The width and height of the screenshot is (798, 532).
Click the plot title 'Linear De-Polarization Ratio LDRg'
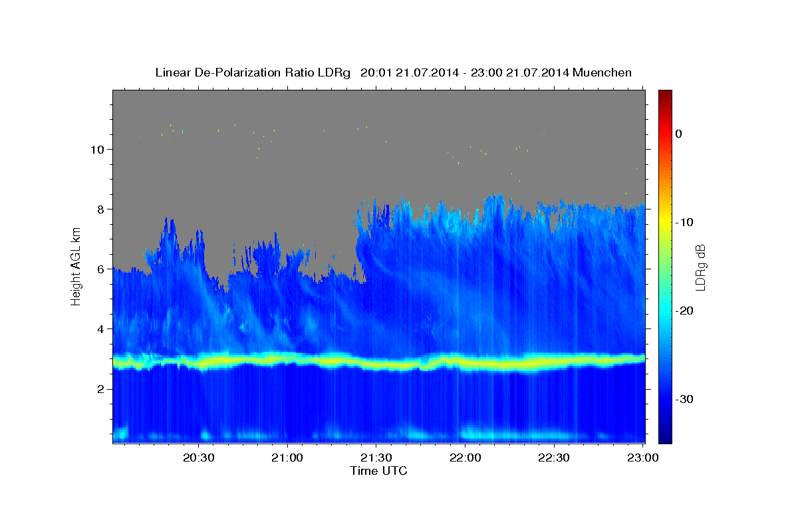coord(252,72)
